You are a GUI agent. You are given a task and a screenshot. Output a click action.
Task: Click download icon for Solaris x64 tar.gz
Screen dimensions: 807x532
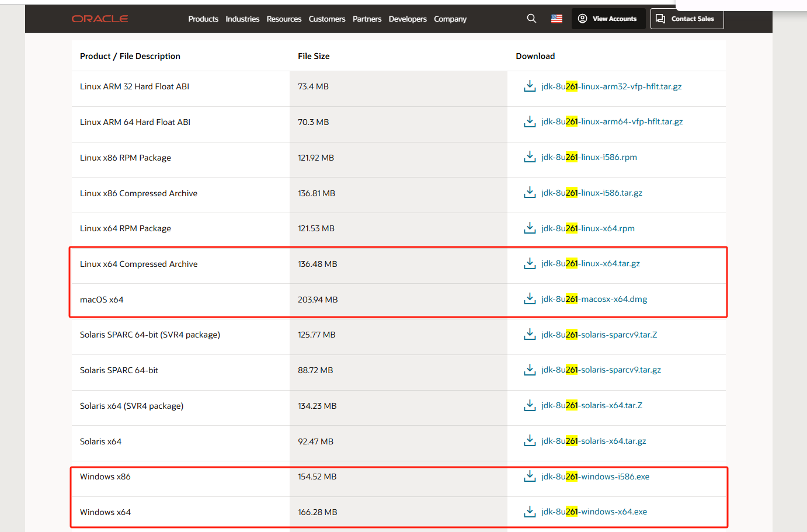click(x=530, y=441)
